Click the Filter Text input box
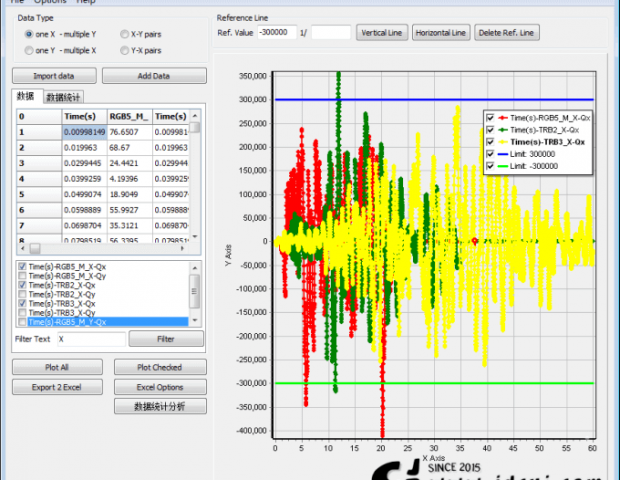Viewport: 620px width, 480px height. [x=91, y=340]
